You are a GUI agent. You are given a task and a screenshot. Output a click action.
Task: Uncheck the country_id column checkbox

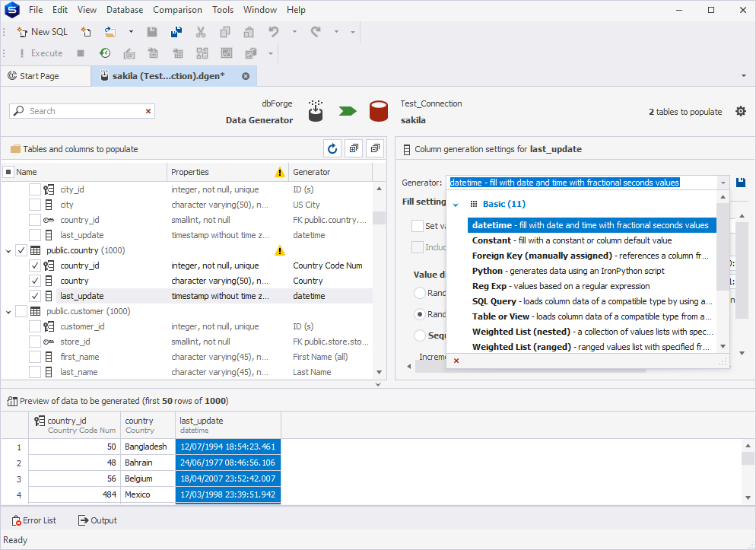point(35,265)
